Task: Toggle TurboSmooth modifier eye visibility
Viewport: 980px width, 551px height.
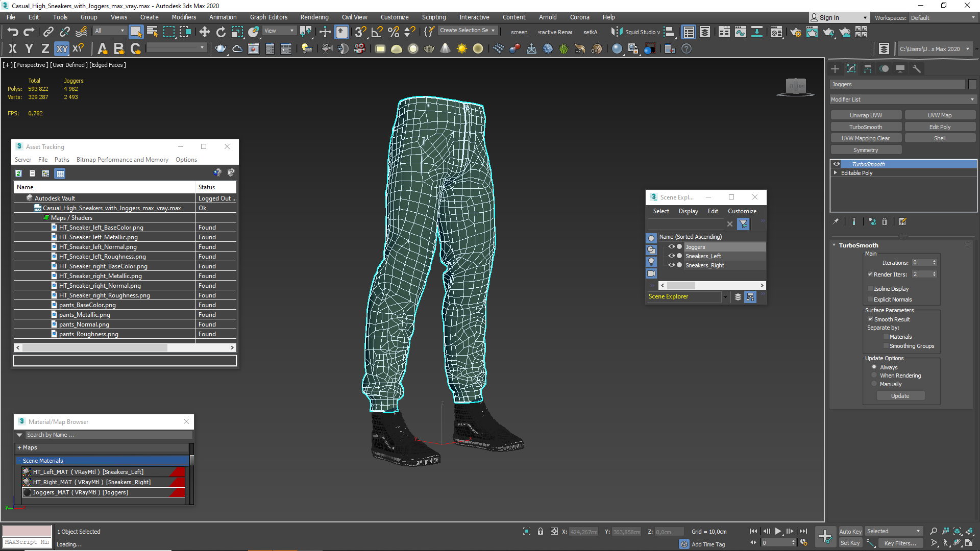Action: coord(837,164)
